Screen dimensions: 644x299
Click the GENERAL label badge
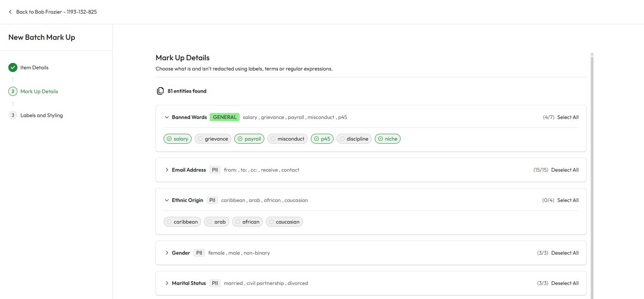pos(225,117)
